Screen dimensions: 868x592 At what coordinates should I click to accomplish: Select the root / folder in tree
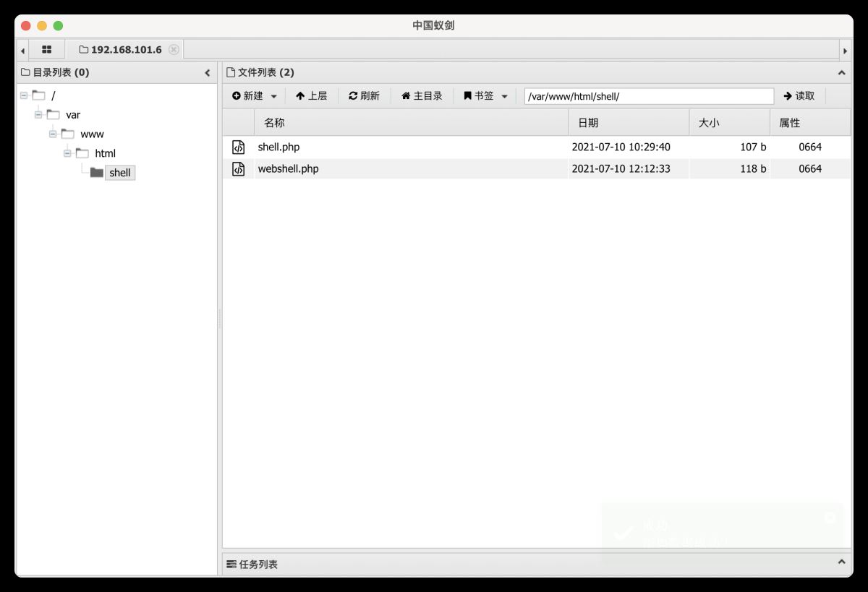pyautogui.click(x=54, y=95)
